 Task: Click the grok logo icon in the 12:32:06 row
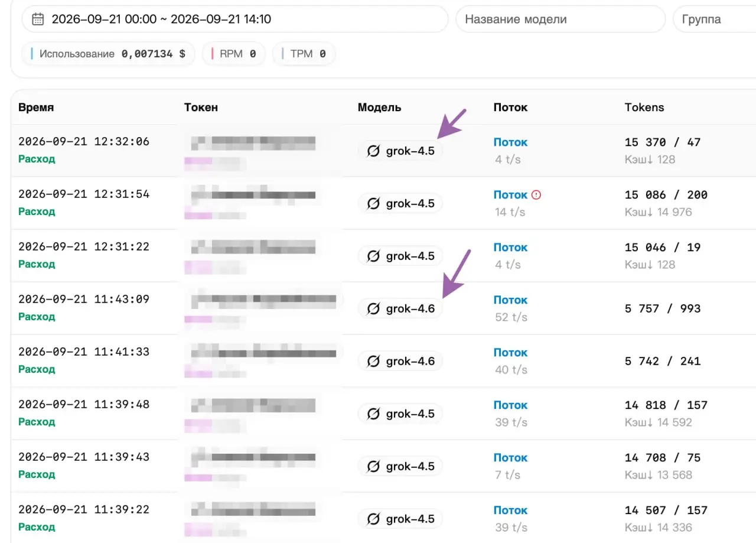point(373,151)
